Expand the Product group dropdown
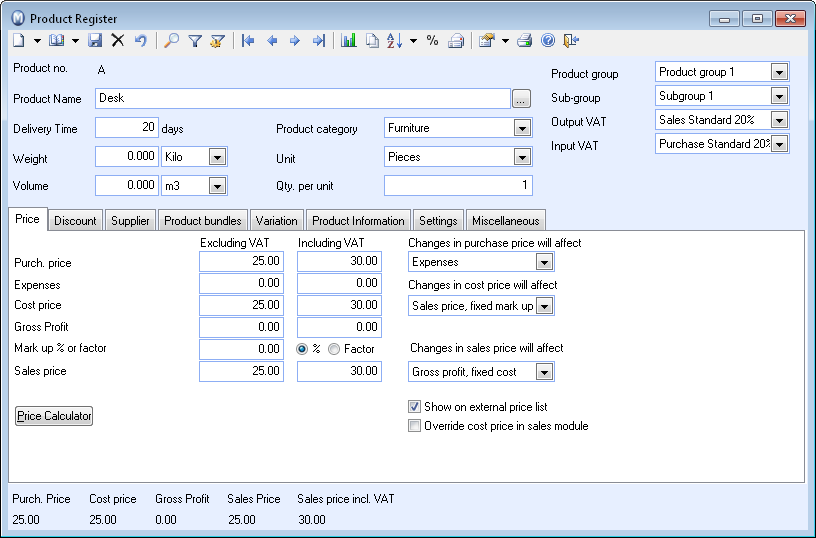 [x=779, y=72]
